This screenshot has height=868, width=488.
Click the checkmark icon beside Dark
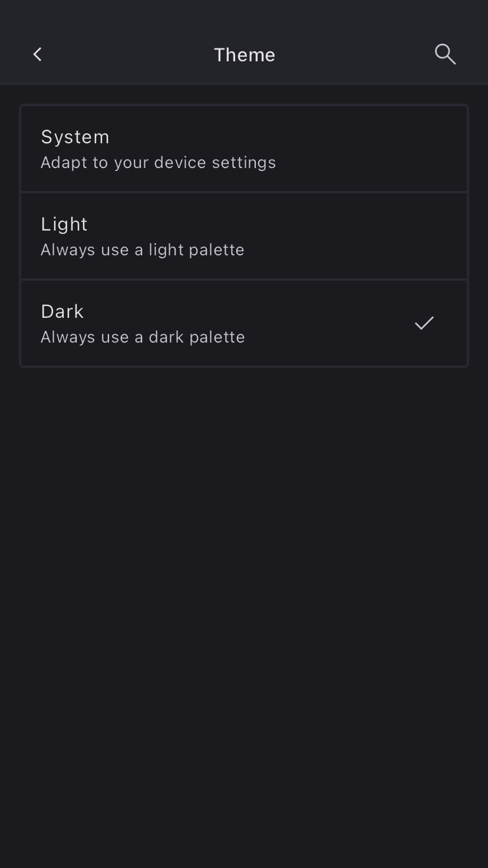pyautogui.click(x=424, y=323)
